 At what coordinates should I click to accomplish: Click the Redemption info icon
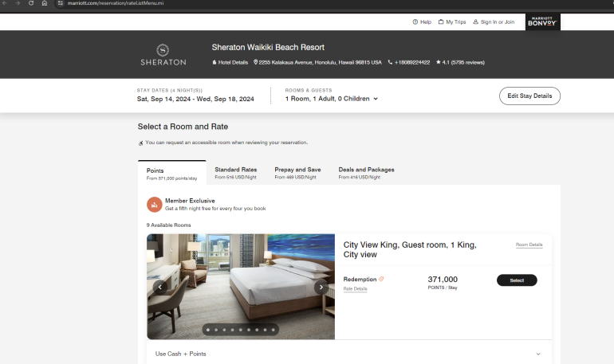click(x=381, y=279)
